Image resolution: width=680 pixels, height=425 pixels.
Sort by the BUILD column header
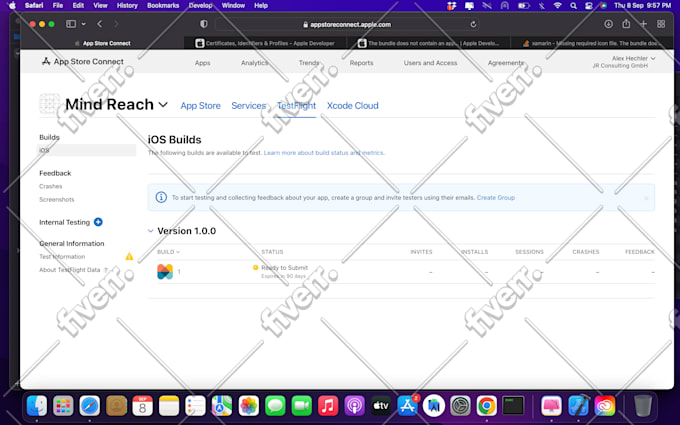tap(168, 252)
